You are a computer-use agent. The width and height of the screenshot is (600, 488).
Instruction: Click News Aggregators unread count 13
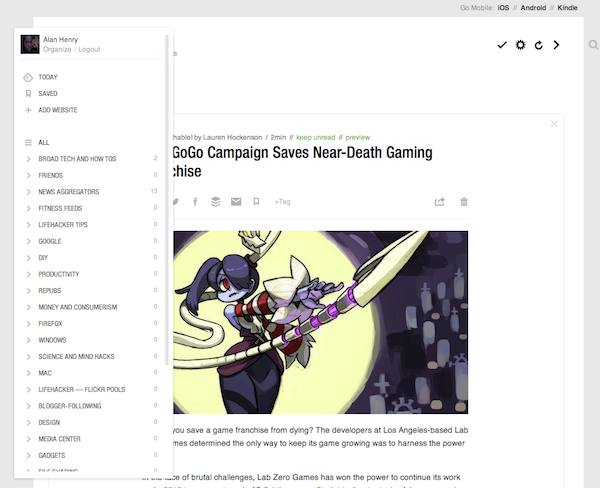[154, 191]
